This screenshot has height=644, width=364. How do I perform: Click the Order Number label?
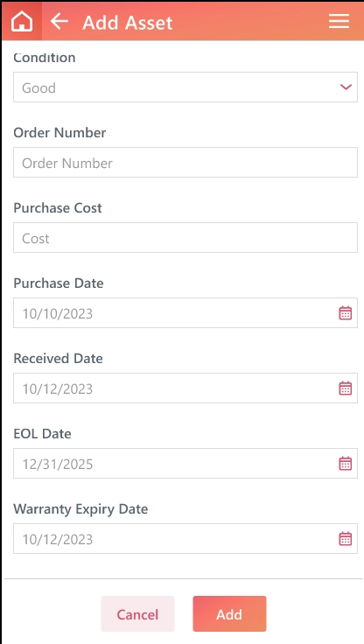click(x=59, y=133)
